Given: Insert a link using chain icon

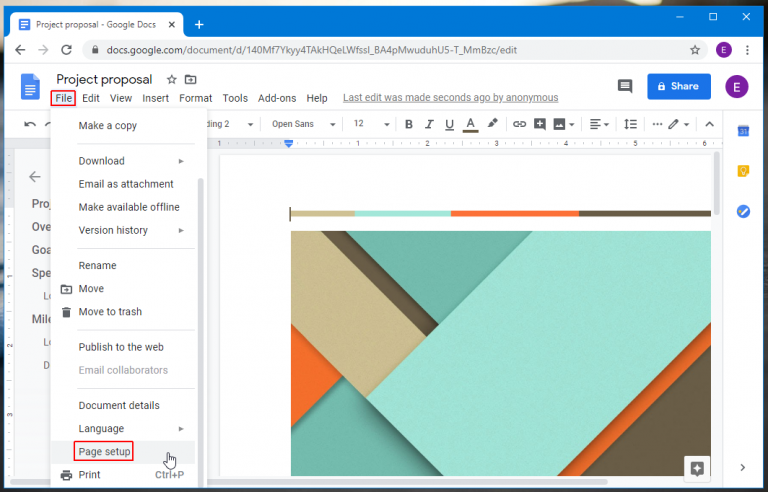Looking at the screenshot, I should tap(519, 124).
